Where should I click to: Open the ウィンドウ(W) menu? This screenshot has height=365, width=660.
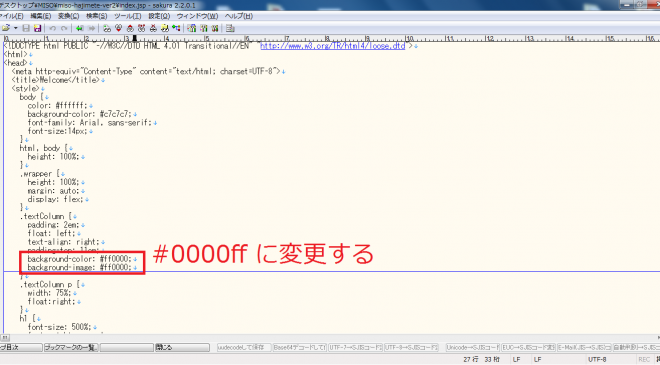click(x=197, y=16)
